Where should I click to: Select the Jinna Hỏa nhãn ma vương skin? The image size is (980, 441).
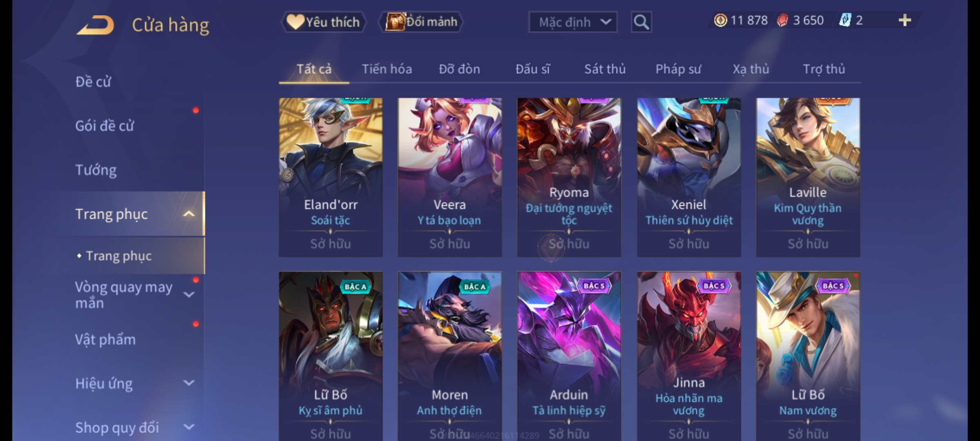[689, 356]
